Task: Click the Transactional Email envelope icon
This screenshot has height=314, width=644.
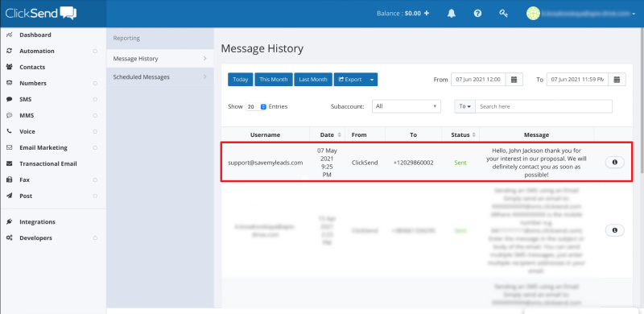Action: [9, 163]
